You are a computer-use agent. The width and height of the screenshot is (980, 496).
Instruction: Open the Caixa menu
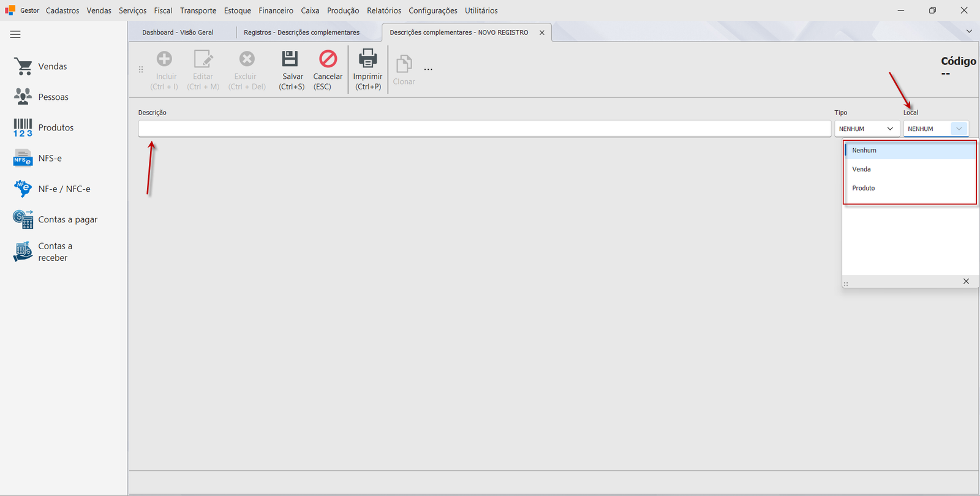(x=310, y=10)
